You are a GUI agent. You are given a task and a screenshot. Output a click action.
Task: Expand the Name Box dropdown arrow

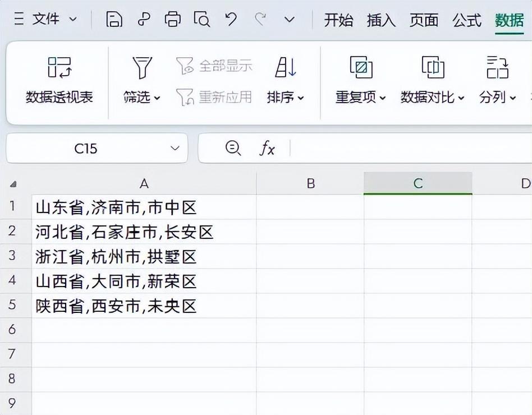pyautogui.click(x=175, y=148)
